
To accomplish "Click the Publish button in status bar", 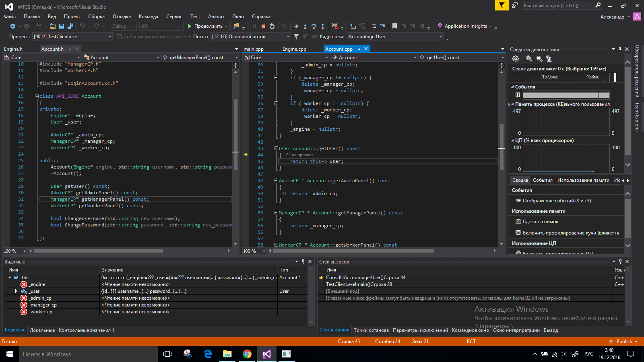I will click(x=624, y=341).
